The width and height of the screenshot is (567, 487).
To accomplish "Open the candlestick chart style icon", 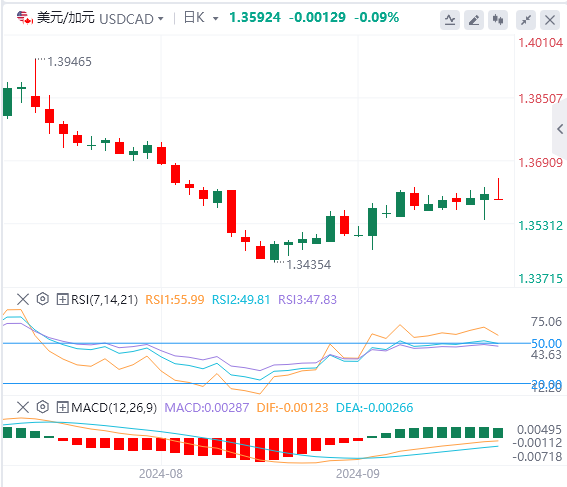I will pyautogui.click(x=498, y=20).
